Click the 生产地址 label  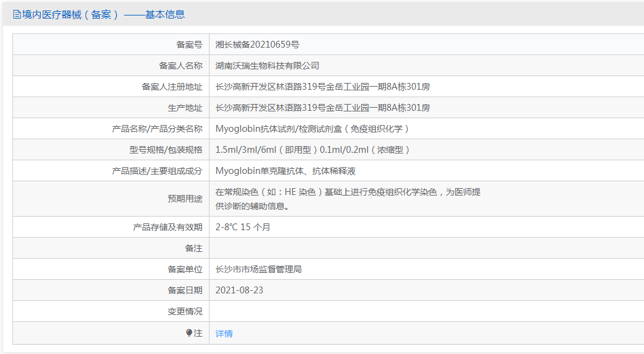(x=185, y=108)
